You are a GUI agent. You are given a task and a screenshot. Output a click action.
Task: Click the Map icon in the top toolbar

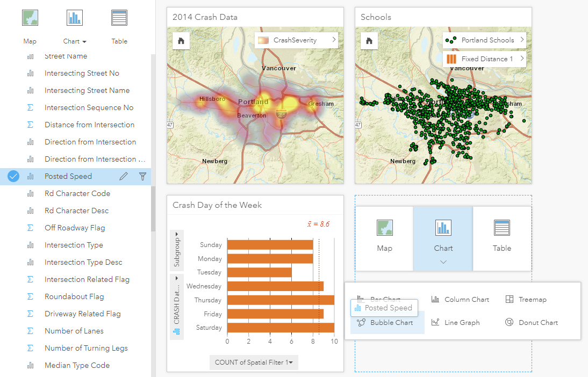click(30, 18)
